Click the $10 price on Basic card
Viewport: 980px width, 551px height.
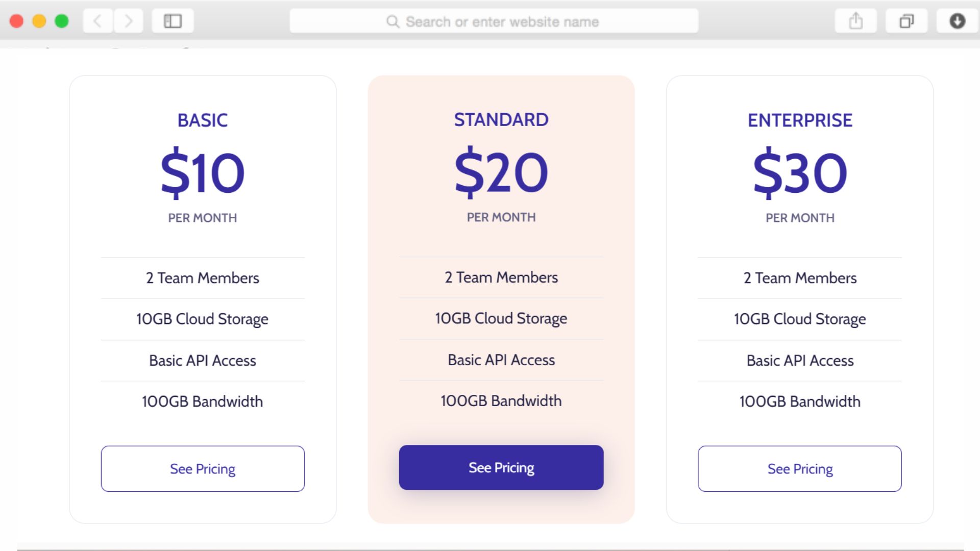(x=203, y=173)
